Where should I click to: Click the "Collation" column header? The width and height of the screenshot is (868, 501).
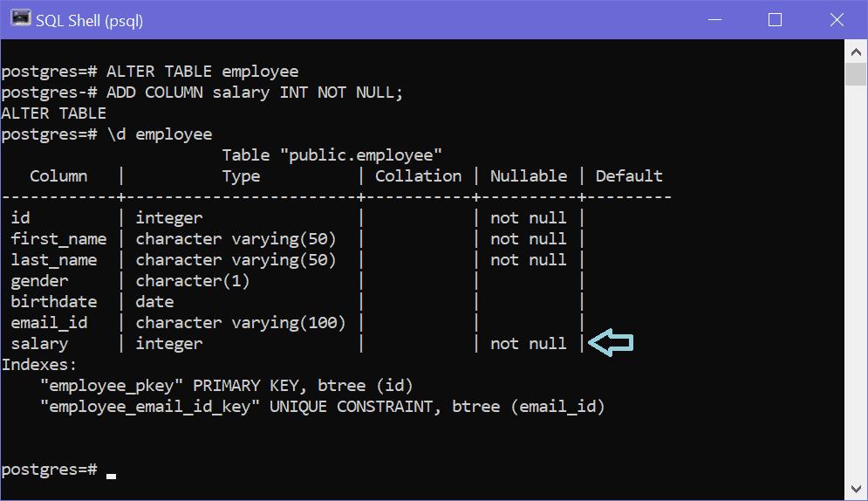[x=418, y=176]
